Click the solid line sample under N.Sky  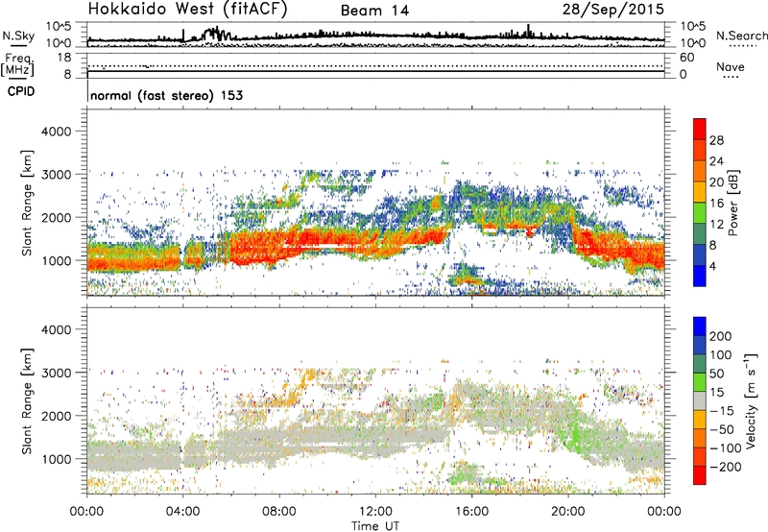[18, 45]
